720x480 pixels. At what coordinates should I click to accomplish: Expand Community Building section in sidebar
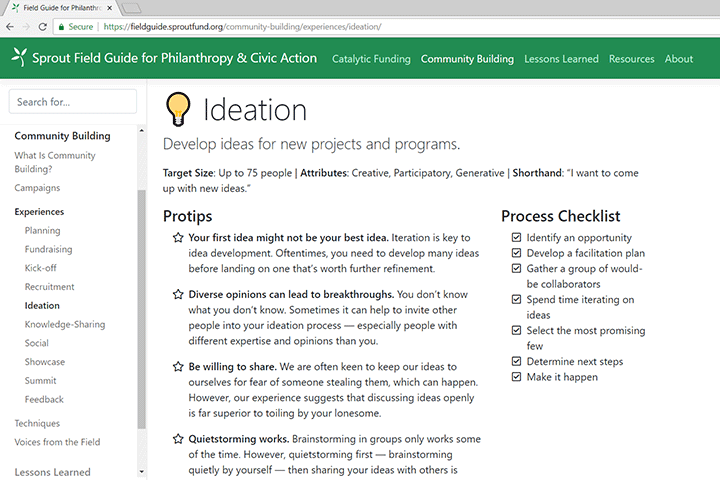click(x=62, y=136)
